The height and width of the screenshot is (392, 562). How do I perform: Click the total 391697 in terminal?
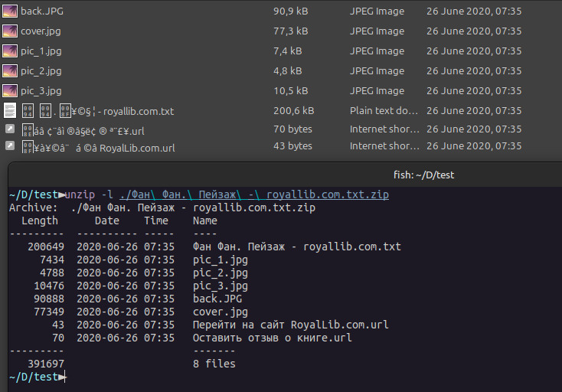click(x=46, y=364)
